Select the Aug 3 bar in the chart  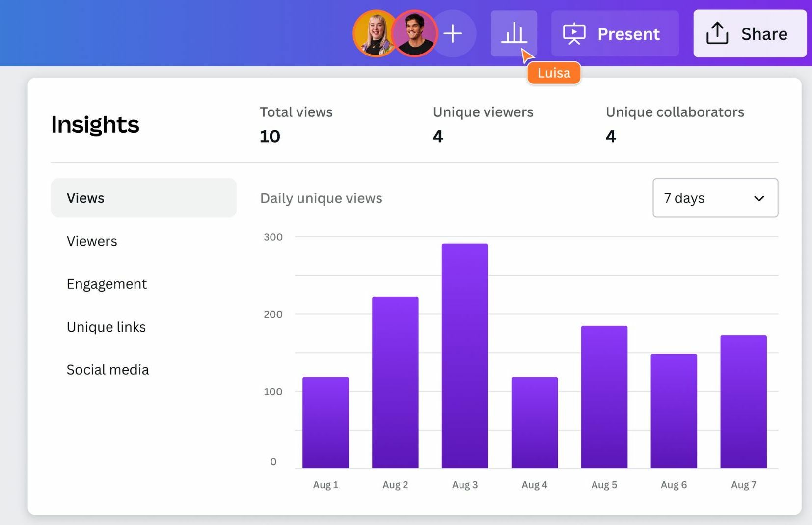464,354
